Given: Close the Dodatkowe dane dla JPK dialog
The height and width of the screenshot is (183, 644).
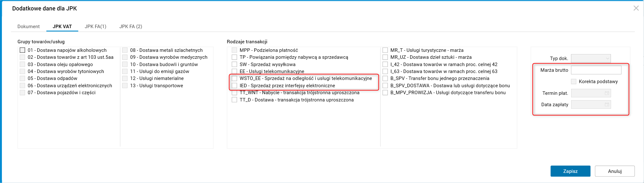Looking at the screenshot, I should point(636,8).
